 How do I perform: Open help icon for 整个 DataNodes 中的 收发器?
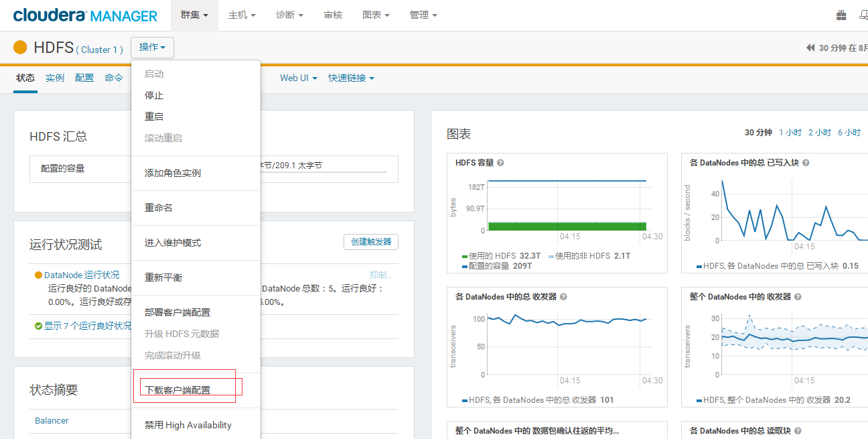pos(798,297)
